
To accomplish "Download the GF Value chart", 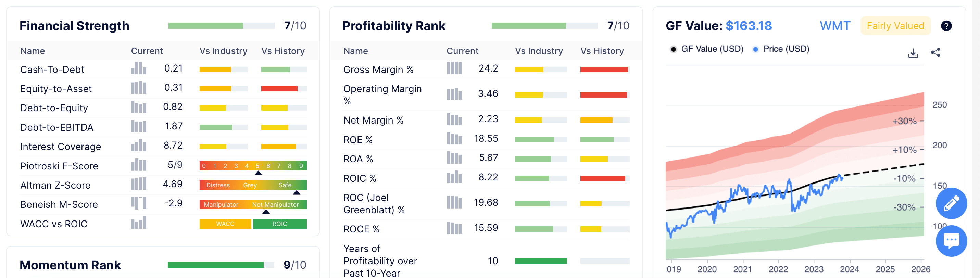I will (x=913, y=53).
